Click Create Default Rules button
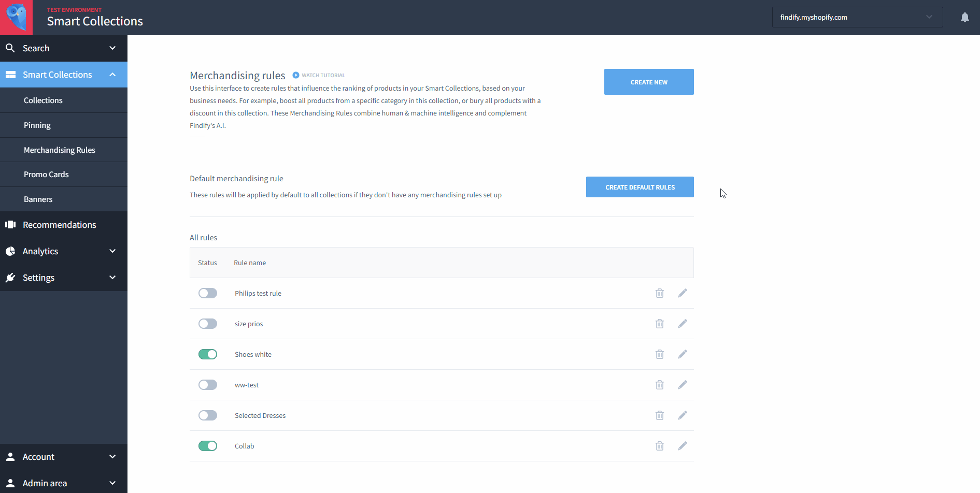Image resolution: width=980 pixels, height=493 pixels. (x=640, y=187)
